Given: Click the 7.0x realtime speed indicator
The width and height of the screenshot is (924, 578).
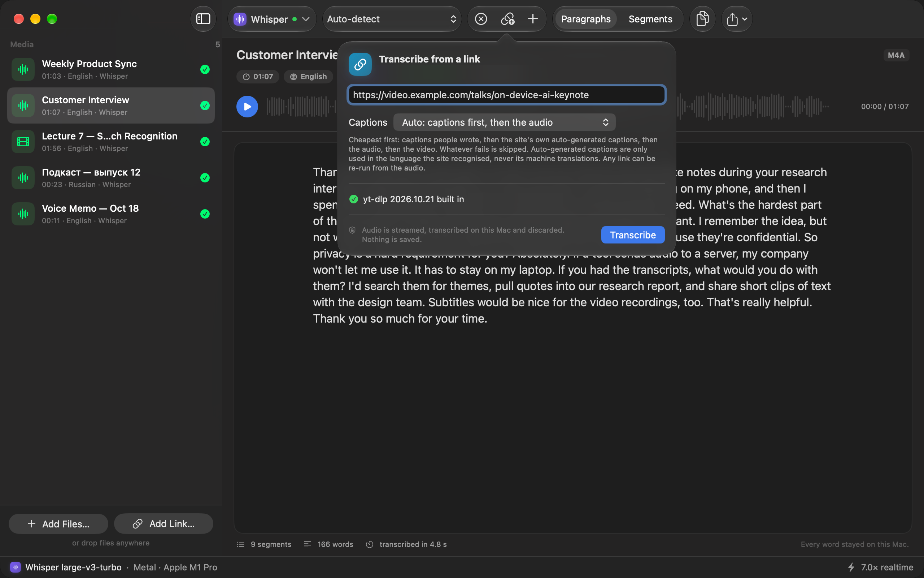Looking at the screenshot, I should 880,567.
